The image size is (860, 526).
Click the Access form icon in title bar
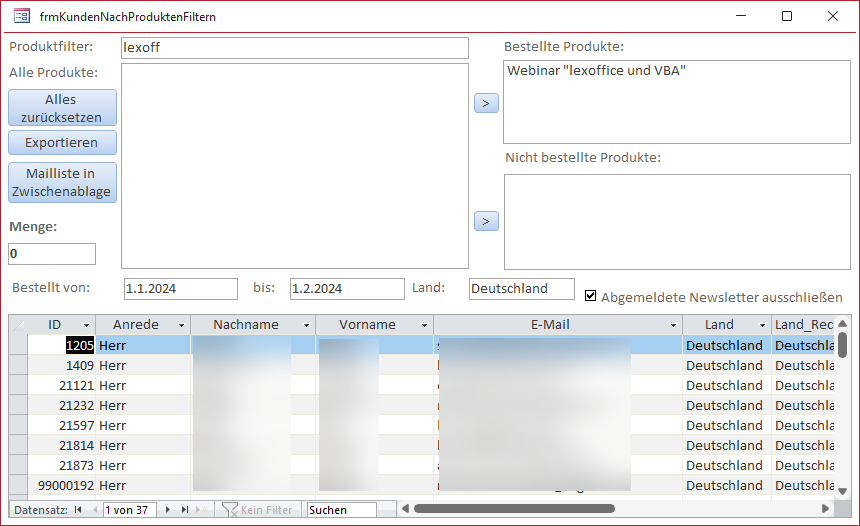[x=21, y=16]
